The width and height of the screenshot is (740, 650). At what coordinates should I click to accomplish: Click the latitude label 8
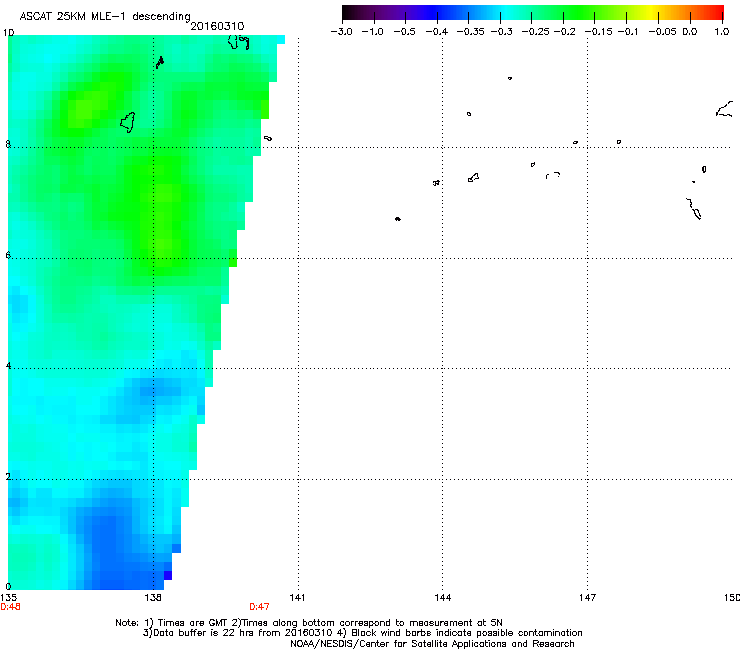point(8,144)
